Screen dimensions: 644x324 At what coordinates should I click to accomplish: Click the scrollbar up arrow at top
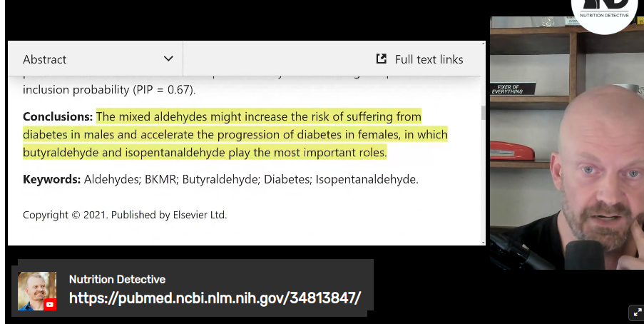tap(483, 43)
